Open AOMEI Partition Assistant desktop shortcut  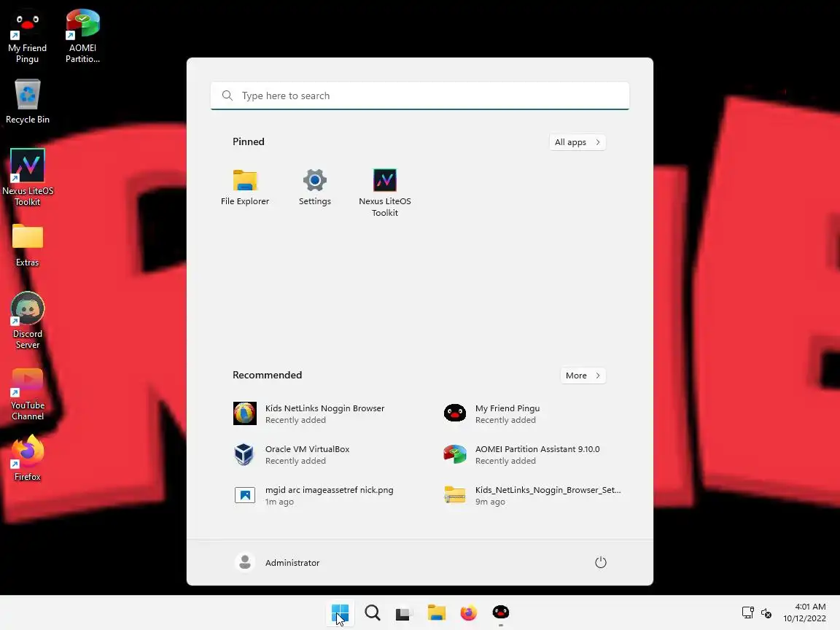point(82,36)
